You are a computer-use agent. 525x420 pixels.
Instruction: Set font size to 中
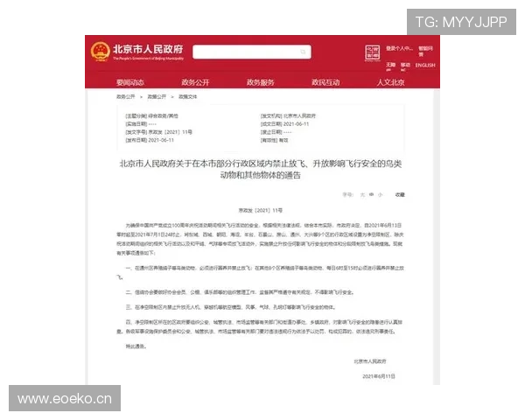pyautogui.click(x=371, y=194)
